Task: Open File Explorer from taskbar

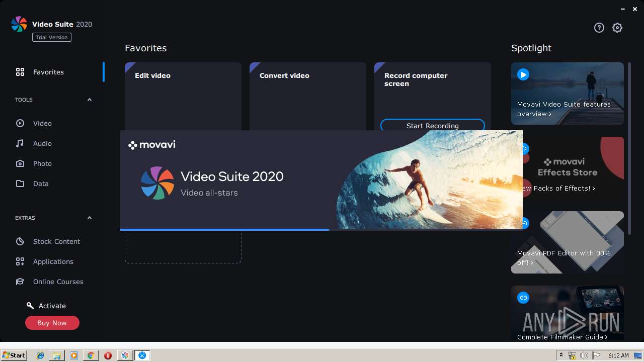Action: [57, 355]
